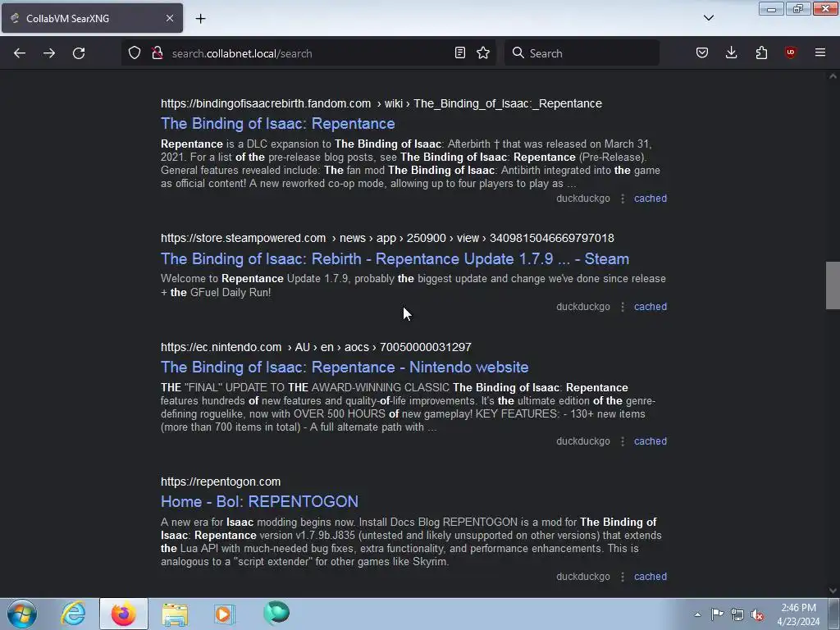Click the https://repentogon.com URL text
The width and height of the screenshot is (840, 630).
221,482
